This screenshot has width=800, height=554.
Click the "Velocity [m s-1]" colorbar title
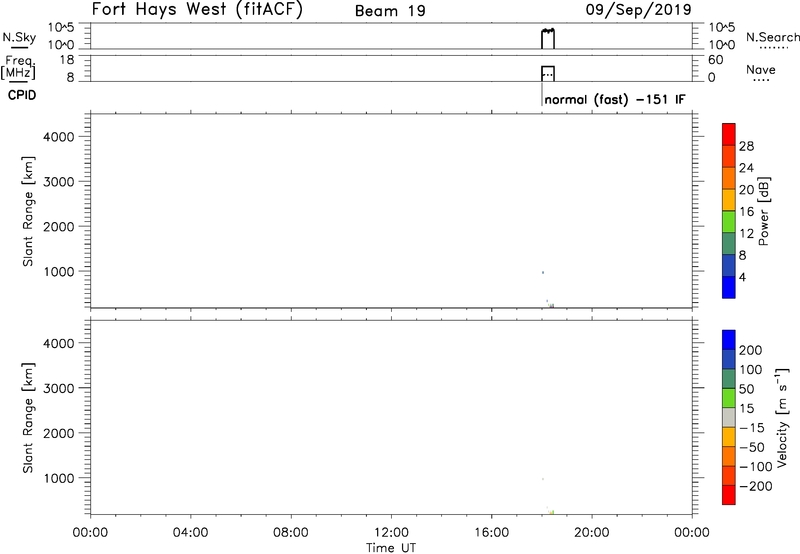coord(782,417)
